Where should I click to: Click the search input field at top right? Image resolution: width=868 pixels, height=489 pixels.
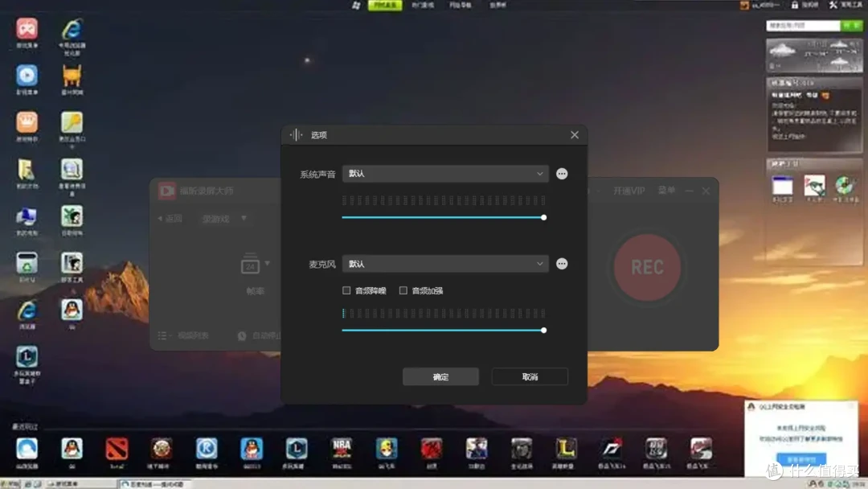[x=803, y=26]
